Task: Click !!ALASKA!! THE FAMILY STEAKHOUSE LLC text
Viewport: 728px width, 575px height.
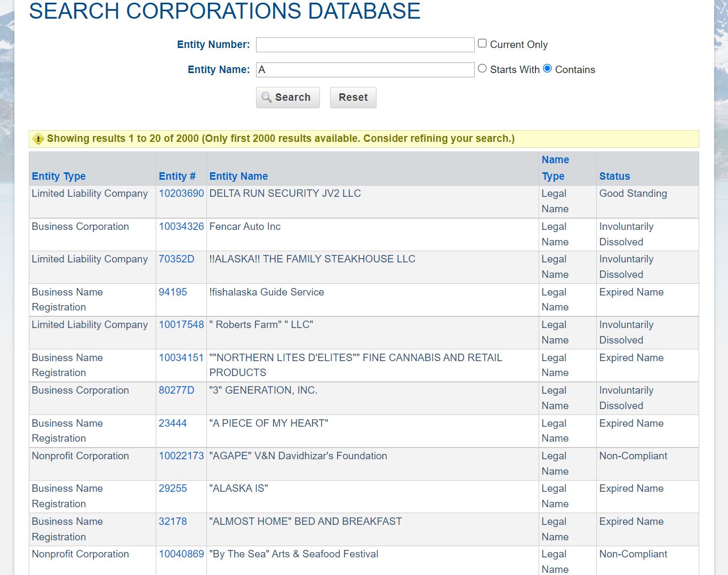Action: coord(312,259)
